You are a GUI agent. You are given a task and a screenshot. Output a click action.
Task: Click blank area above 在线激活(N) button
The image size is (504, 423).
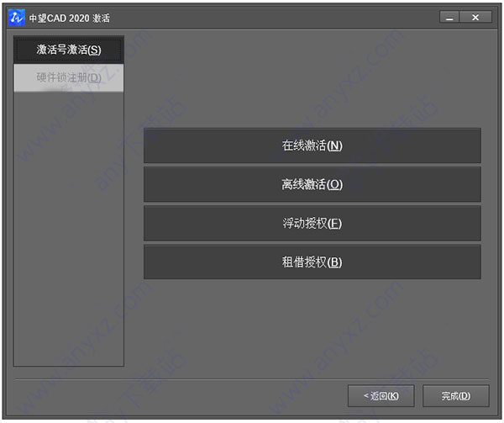(x=312, y=81)
